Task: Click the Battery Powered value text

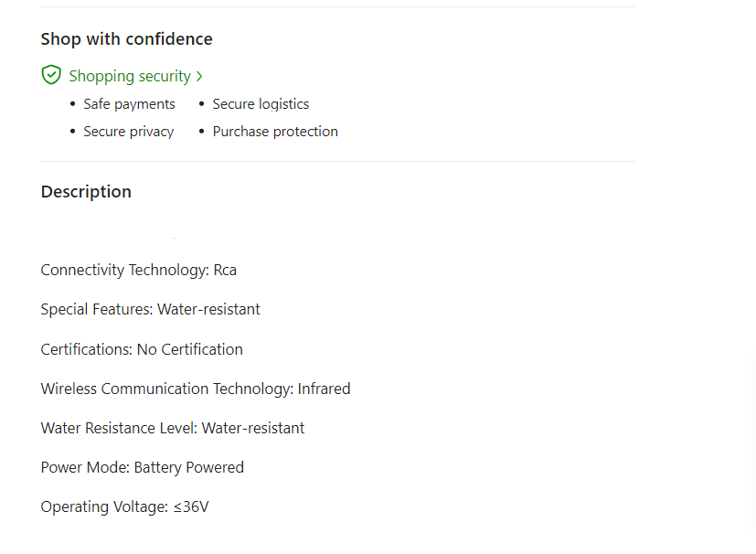Action: 189,467
